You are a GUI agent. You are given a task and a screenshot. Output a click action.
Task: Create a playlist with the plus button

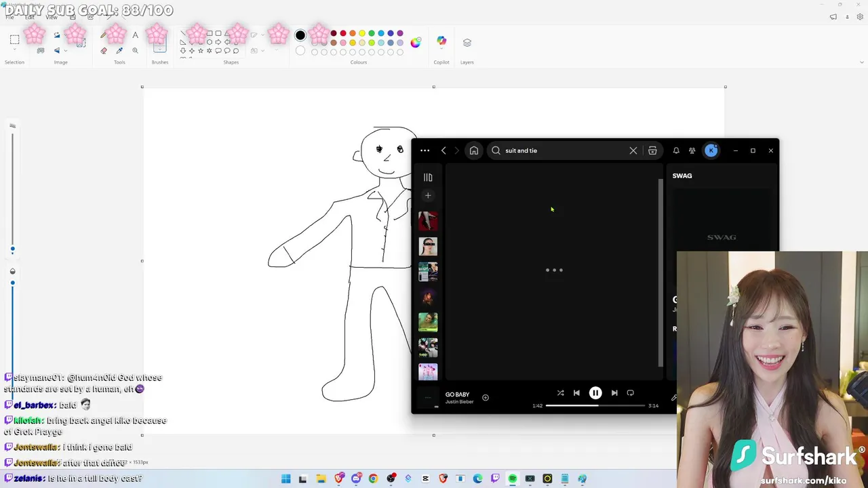click(x=428, y=195)
